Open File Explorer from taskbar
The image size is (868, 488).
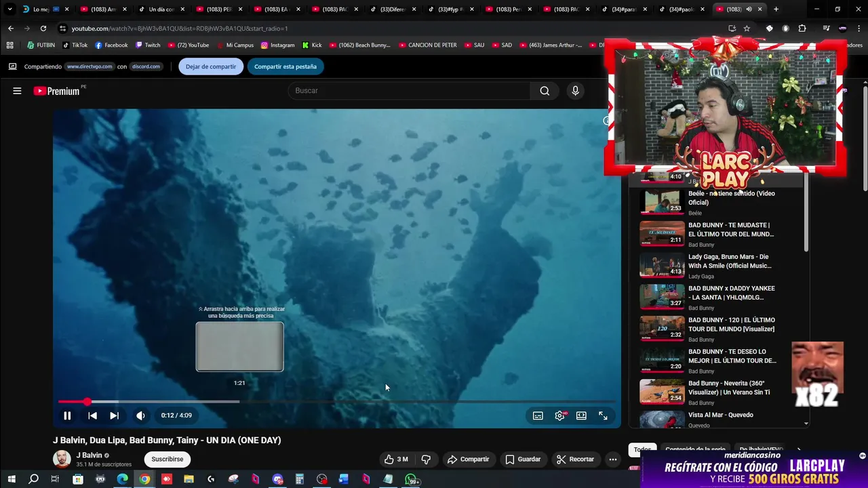click(x=189, y=479)
